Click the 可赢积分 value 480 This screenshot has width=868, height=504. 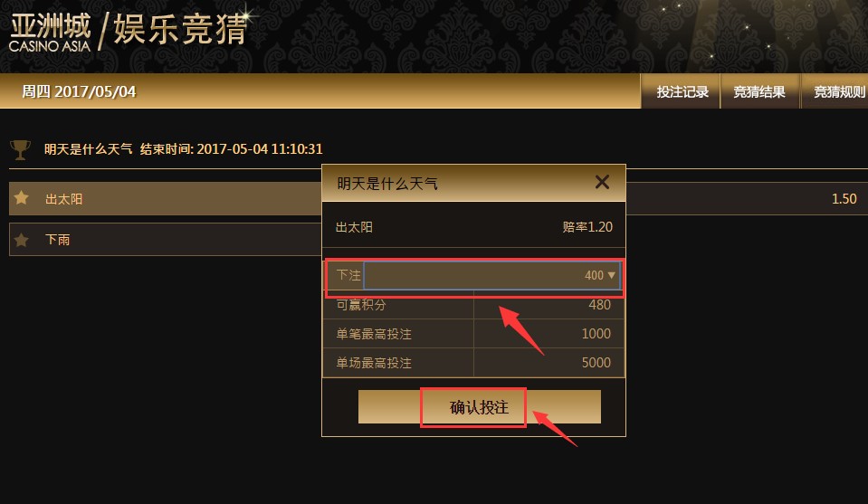pos(599,305)
